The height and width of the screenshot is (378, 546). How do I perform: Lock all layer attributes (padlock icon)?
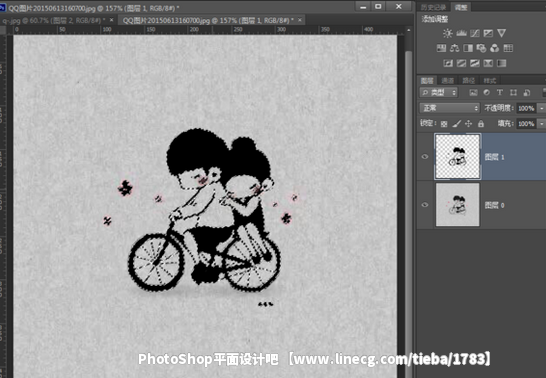tap(481, 124)
